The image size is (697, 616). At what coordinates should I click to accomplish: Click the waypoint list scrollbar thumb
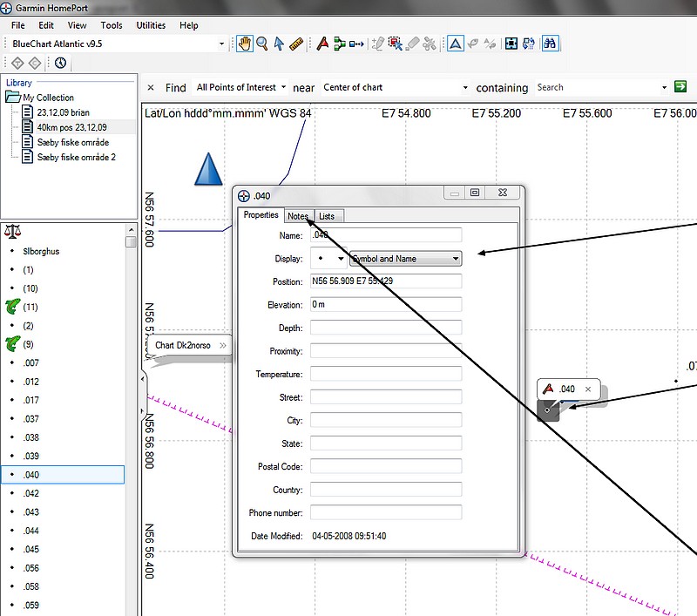pos(131,241)
